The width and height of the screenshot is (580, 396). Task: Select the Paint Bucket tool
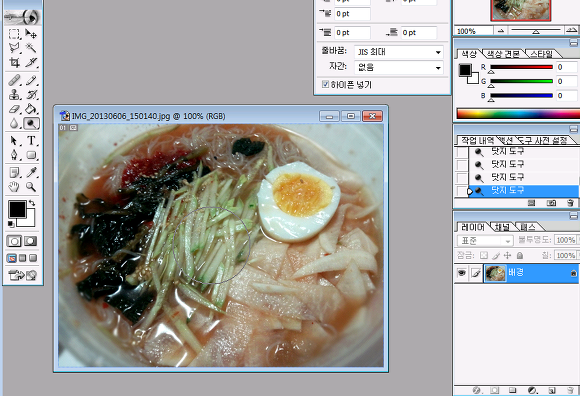click(x=31, y=109)
